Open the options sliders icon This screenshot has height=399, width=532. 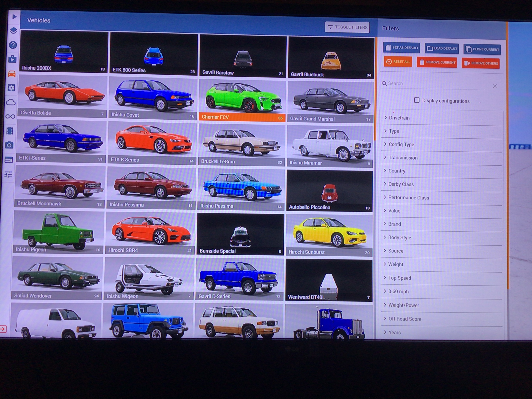8,174
